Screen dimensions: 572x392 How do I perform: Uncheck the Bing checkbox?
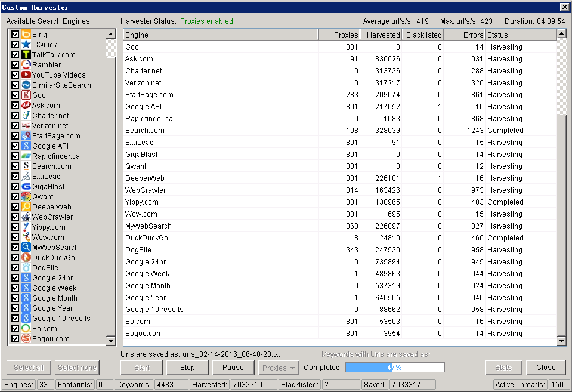click(15, 35)
